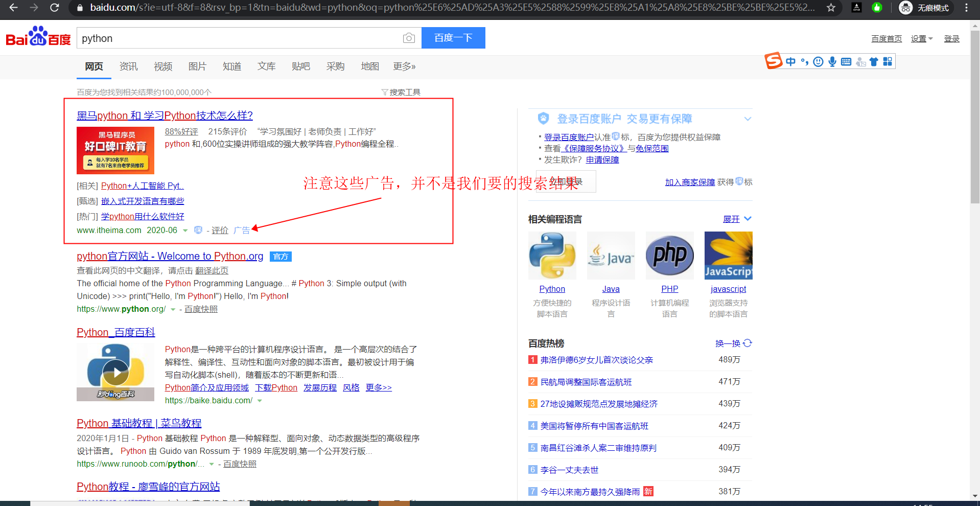
Task: Open the 下载Python sublink
Action: point(276,387)
